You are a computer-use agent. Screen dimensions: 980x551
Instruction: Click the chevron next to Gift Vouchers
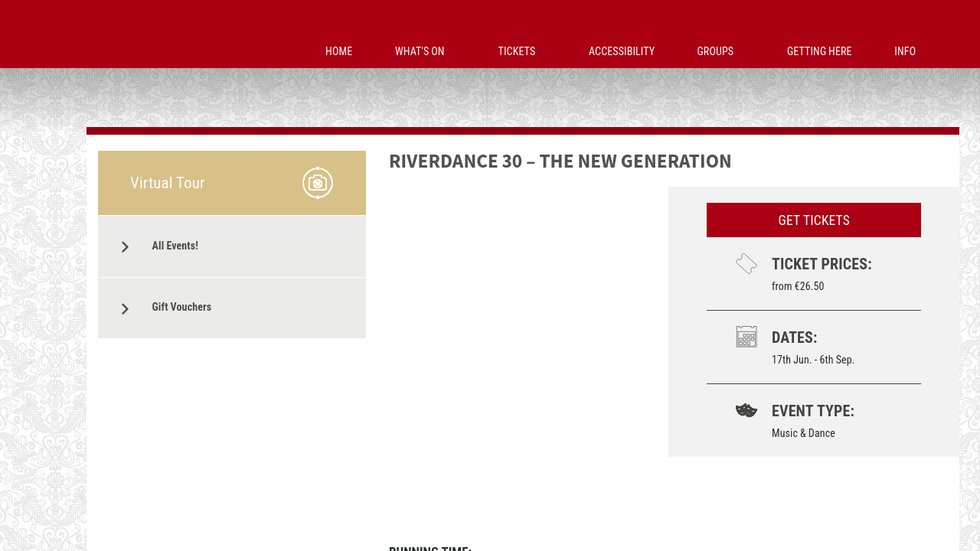click(x=125, y=309)
